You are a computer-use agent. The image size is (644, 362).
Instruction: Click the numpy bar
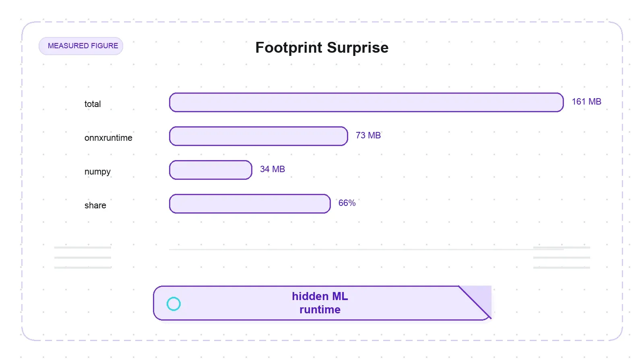(x=211, y=170)
